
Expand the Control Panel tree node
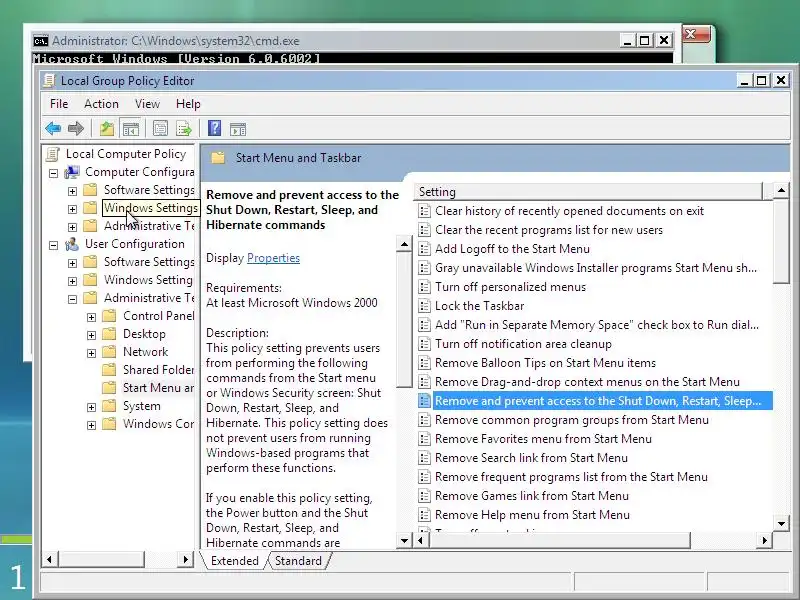pos(91,317)
